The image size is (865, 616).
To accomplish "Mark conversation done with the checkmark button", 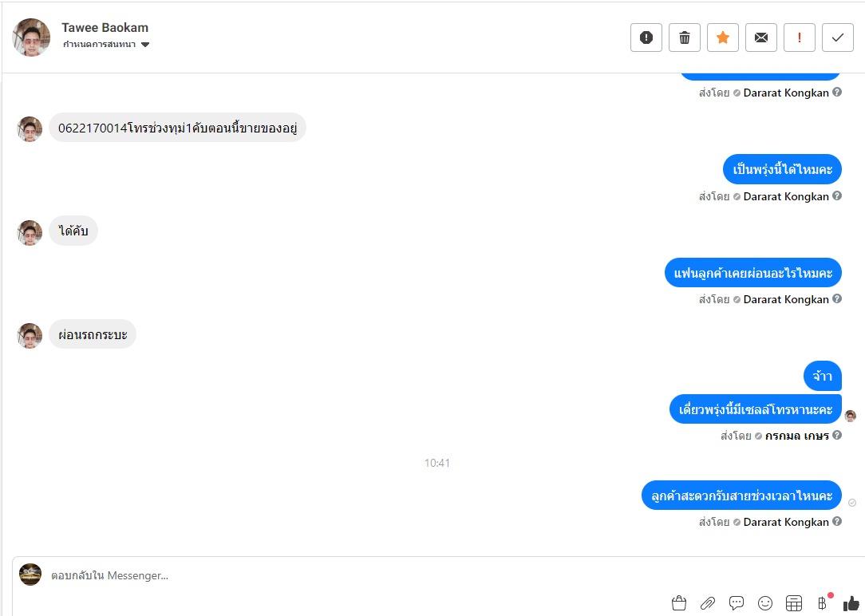I will tap(838, 38).
